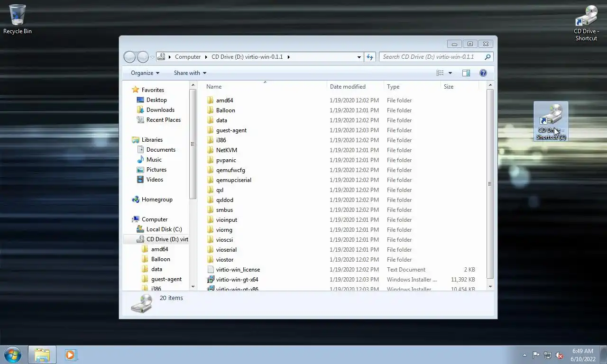The height and width of the screenshot is (364, 607).
Task: Select Computer in navigation pane
Action: coord(155,219)
